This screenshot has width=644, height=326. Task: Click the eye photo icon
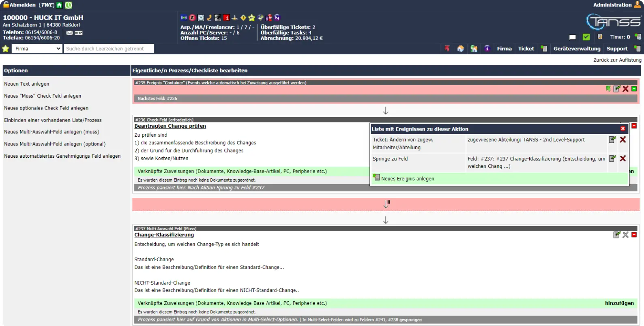[x=218, y=17]
